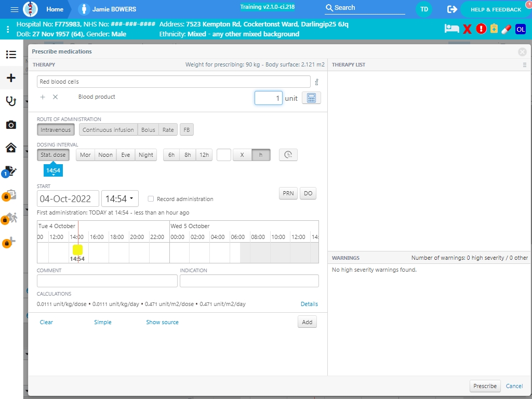
Task: Click the red exclamation warning icon
Action: click(x=481, y=29)
